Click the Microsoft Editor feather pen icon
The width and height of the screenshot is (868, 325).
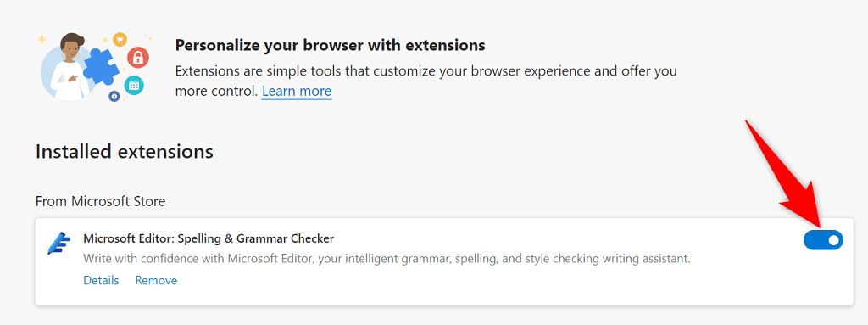[58, 243]
